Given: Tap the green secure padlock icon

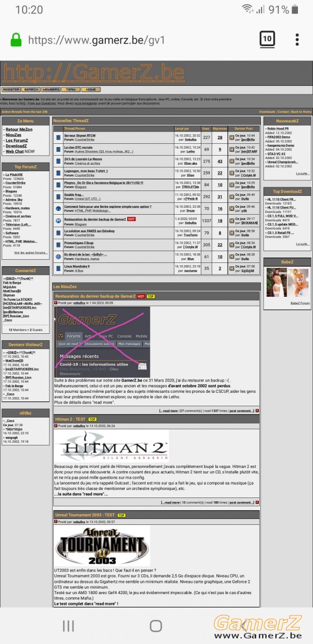Looking at the screenshot, I should click(16, 40).
